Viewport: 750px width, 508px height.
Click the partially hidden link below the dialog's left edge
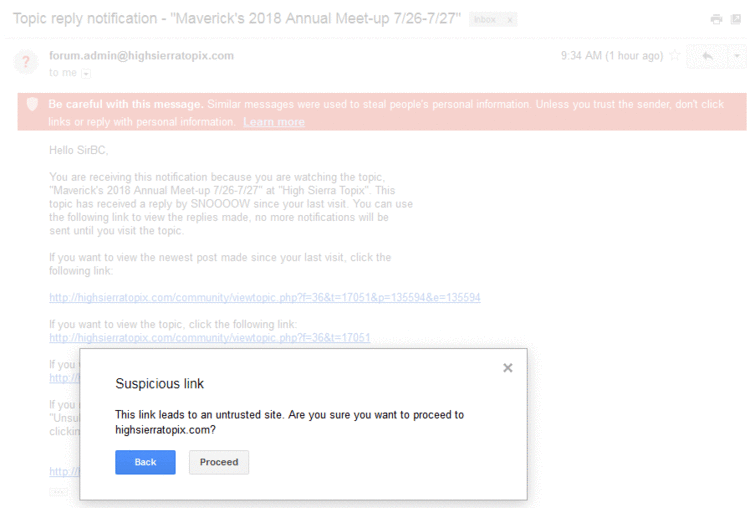coord(64,472)
